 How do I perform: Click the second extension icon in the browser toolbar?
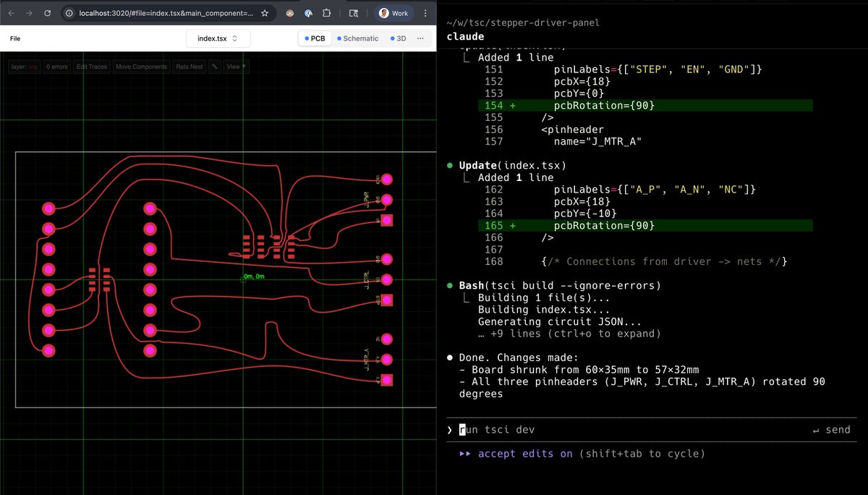(x=309, y=13)
